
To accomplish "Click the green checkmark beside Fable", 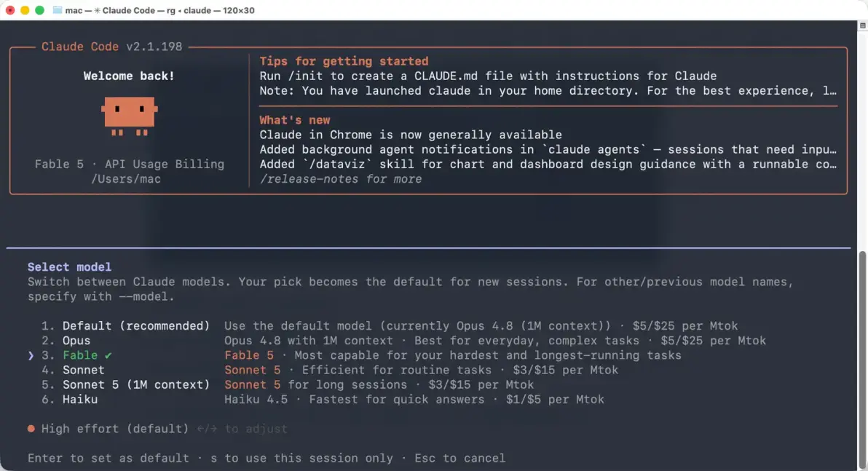I will point(108,355).
